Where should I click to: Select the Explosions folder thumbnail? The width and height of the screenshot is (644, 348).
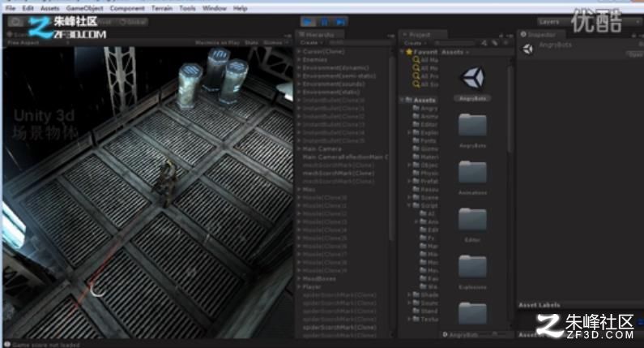[x=472, y=266]
